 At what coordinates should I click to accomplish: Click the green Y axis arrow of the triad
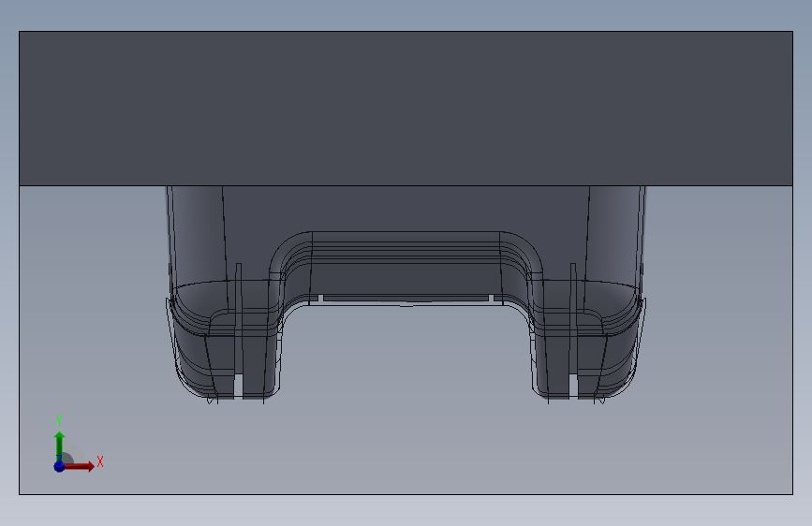(x=60, y=446)
